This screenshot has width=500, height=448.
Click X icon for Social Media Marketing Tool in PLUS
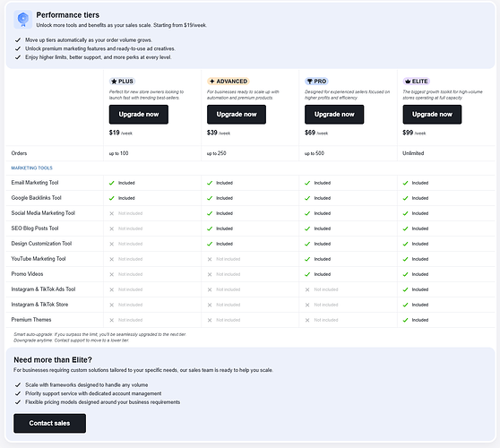pos(112,213)
